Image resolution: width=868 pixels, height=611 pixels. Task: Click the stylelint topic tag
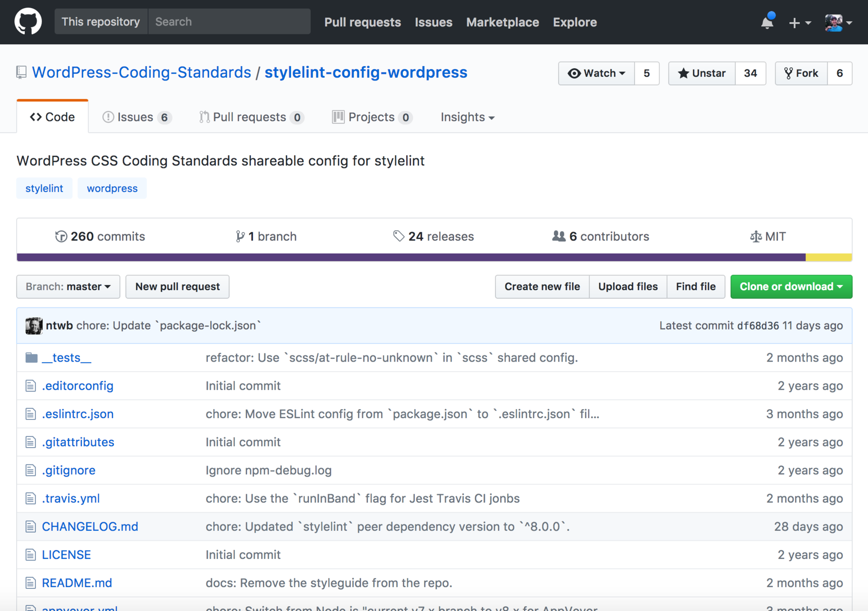[x=44, y=188]
